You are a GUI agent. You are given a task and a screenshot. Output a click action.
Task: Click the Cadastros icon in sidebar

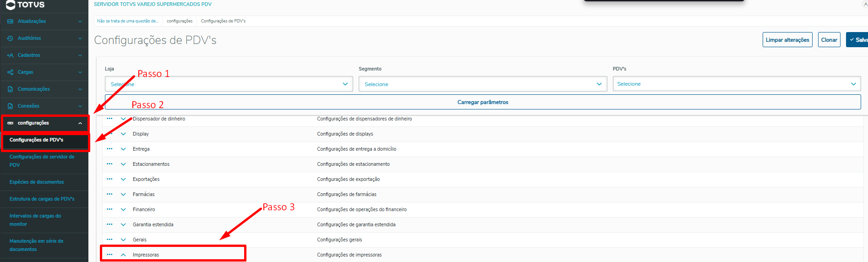(x=10, y=55)
